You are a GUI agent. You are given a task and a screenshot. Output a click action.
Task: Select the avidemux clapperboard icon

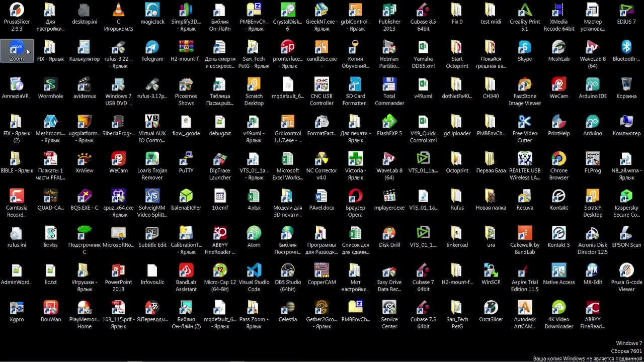(85, 84)
